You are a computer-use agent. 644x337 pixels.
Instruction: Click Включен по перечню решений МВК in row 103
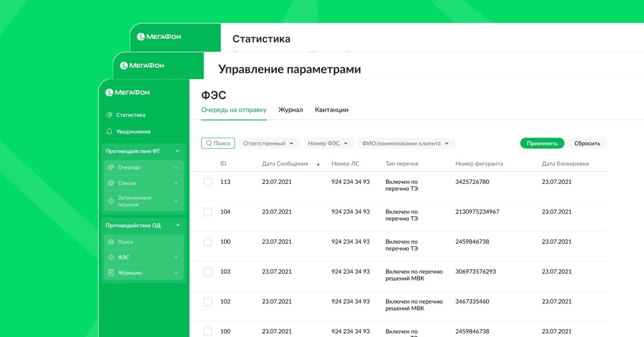coord(414,275)
